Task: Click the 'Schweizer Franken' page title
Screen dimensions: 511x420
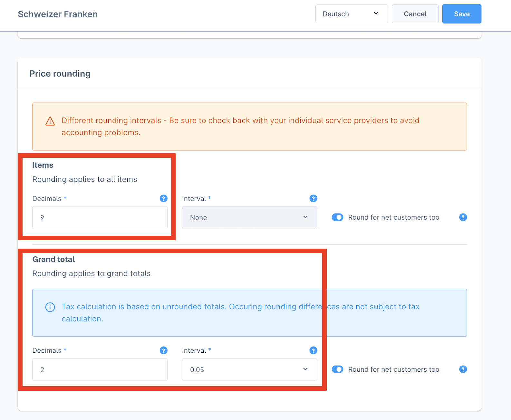Action: click(x=58, y=14)
